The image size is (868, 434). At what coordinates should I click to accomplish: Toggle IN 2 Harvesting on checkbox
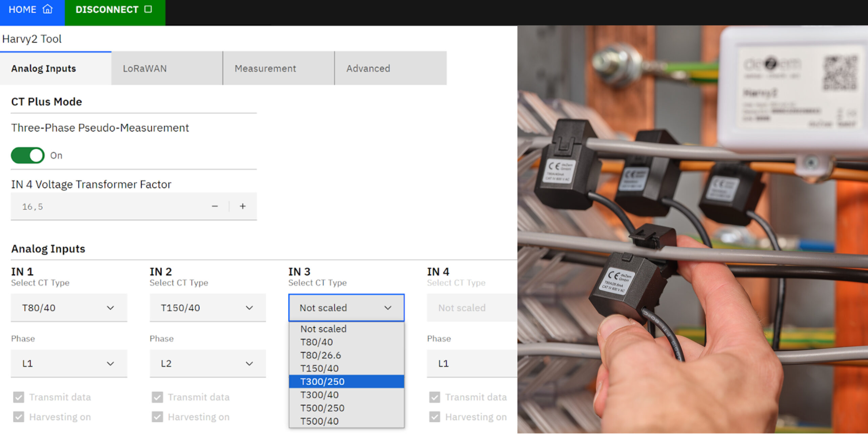coord(157,417)
